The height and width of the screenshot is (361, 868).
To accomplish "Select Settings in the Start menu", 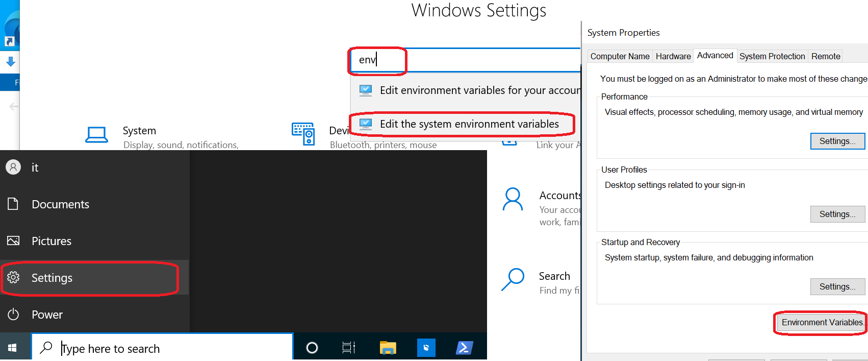I will click(x=94, y=278).
